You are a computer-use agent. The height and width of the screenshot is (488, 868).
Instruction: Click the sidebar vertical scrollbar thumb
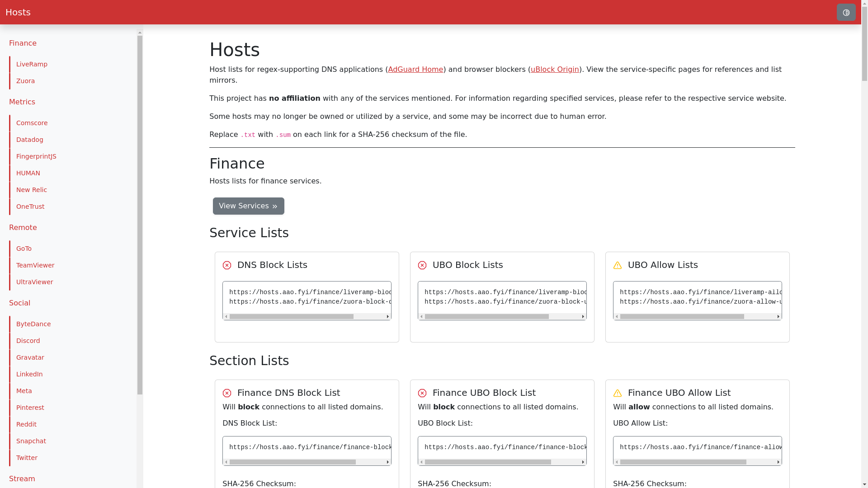click(140, 215)
